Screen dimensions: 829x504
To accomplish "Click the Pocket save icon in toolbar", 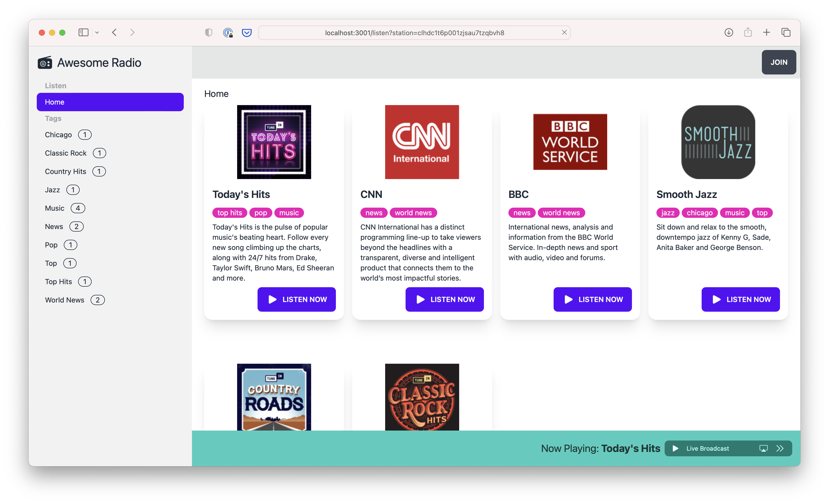I will coord(247,33).
